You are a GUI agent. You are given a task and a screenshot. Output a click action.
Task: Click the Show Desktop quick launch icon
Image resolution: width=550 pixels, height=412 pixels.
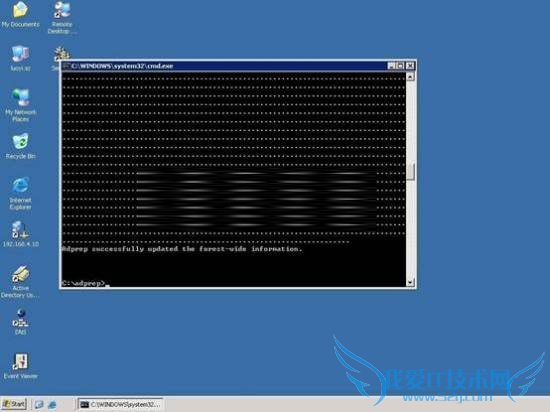click(39, 405)
